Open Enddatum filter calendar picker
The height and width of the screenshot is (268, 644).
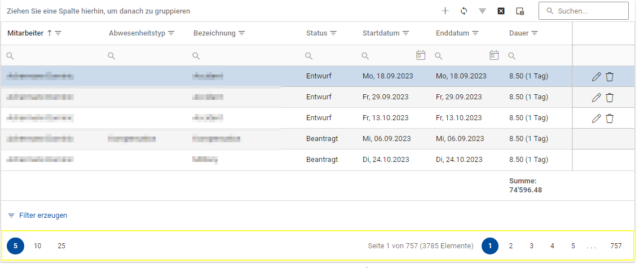pos(494,55)
